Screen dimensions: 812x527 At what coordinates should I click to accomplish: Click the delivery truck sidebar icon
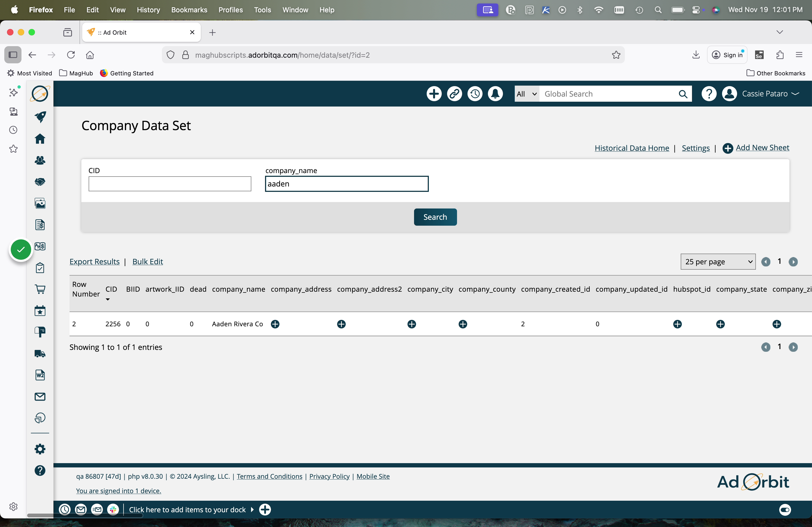(x=40, y=353)
